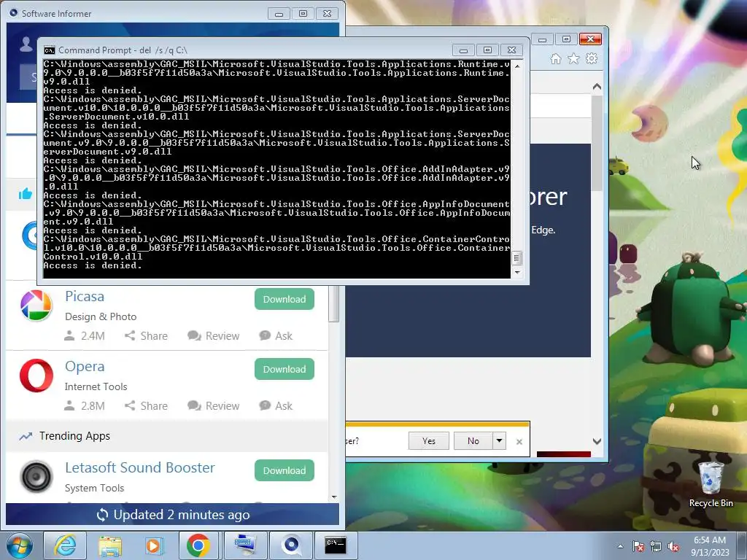Screen dimensions: 747x560
Task: Open Google Chrome from the taskbar
Action: (199, 545)
